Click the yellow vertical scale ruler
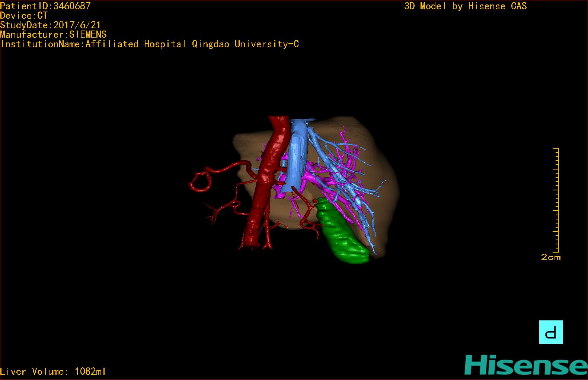Viewport: 588px width, 380px height. pos(556,200)
